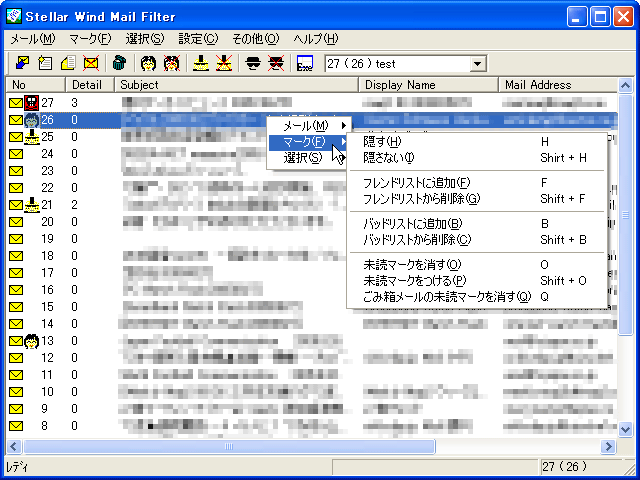Select フレンドリストに追加(F)

[477, 182]
